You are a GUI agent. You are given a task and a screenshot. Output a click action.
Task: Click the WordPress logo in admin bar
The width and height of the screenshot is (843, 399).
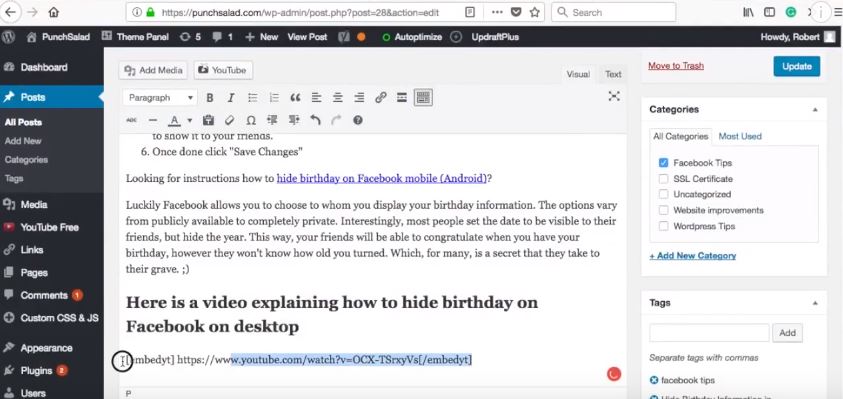[9, 37]
